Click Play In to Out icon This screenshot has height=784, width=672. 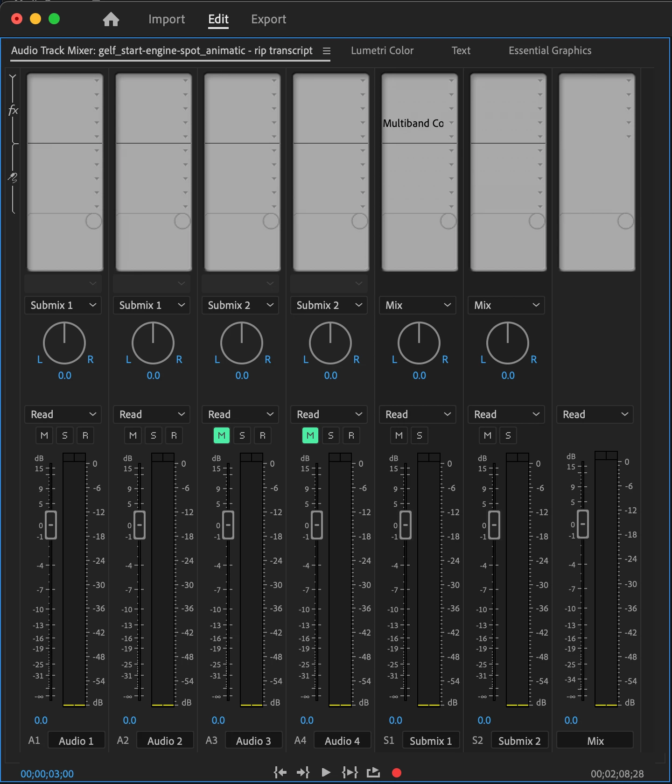(350, 773)
